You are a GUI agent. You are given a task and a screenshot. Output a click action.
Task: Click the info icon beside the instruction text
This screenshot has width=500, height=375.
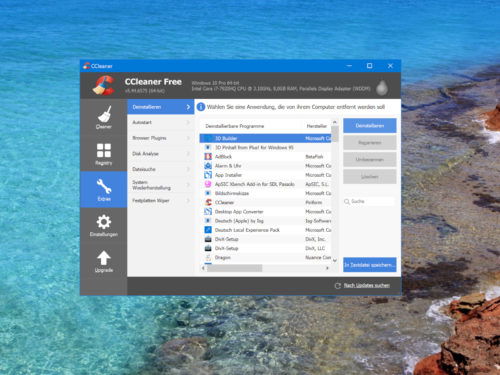(201, 107)
